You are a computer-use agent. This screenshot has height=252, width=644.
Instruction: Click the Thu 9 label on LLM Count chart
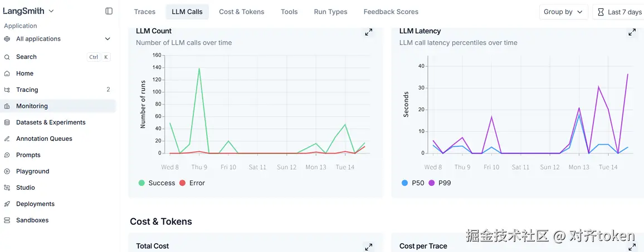(199, 167)
